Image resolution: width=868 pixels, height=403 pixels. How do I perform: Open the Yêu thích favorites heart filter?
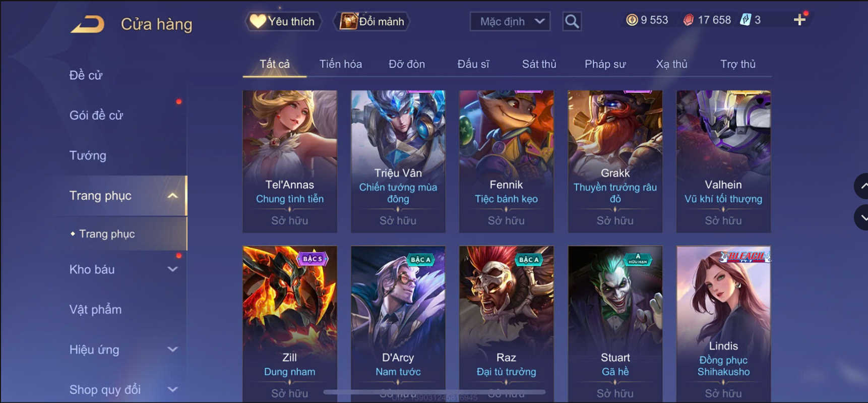(283, 21)
